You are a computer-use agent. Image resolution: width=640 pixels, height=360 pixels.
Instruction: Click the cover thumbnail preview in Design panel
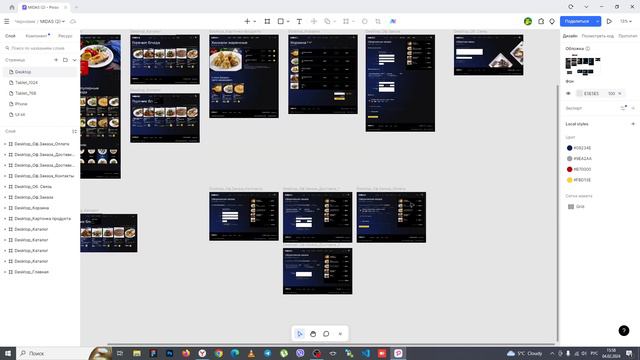pos(582,66)
